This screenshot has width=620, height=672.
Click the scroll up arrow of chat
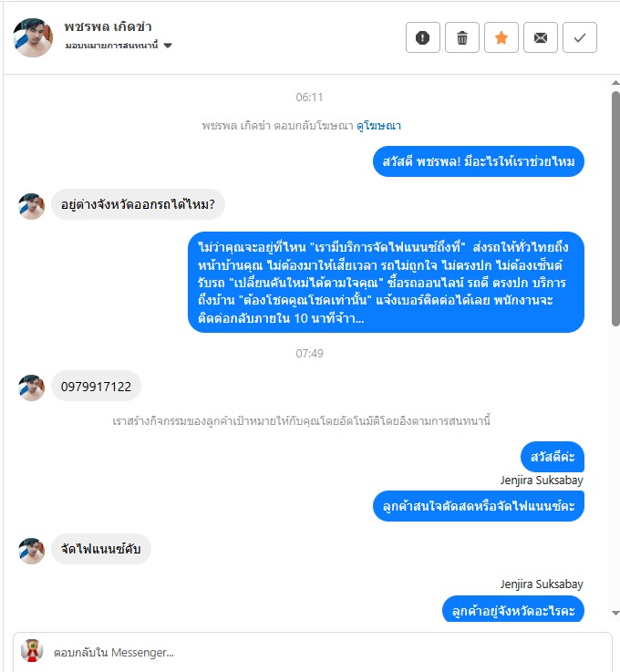coord(615,83)
